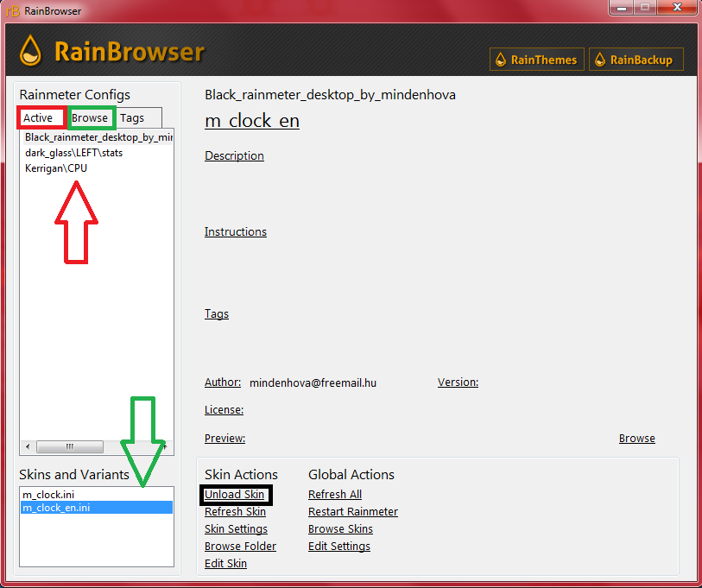
Task: Click the Preview label
Action: click(225, 439)
